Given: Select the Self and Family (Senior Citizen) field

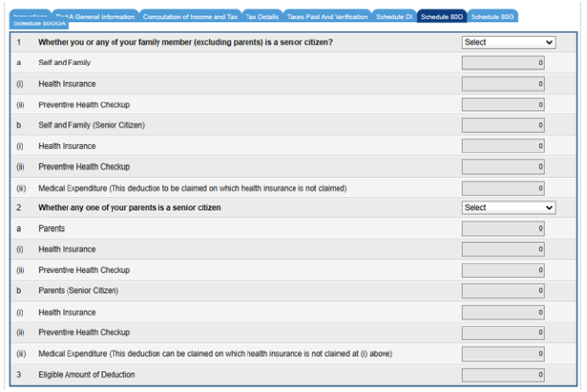Looking at the screenshot, I should click(x=503, y=125).
